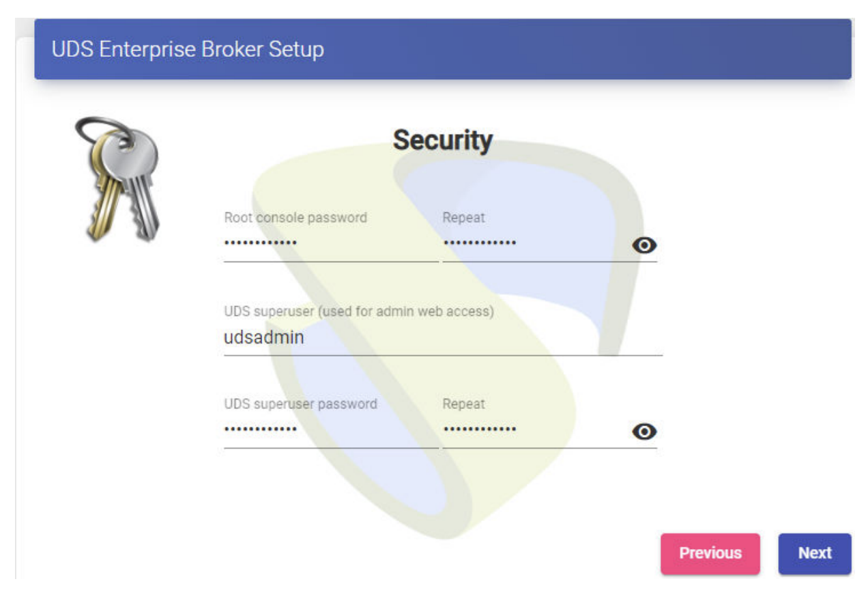Focus the UDS superuser password field

330,430
